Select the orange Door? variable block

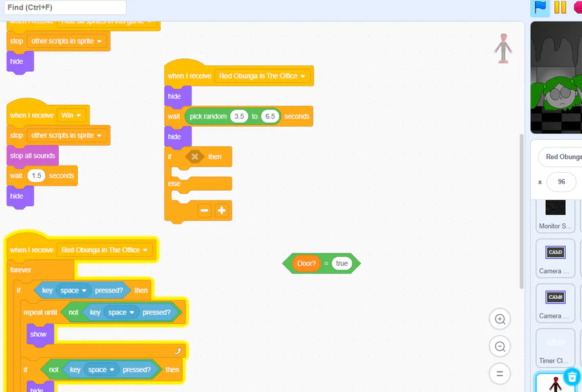pos(307,263)
